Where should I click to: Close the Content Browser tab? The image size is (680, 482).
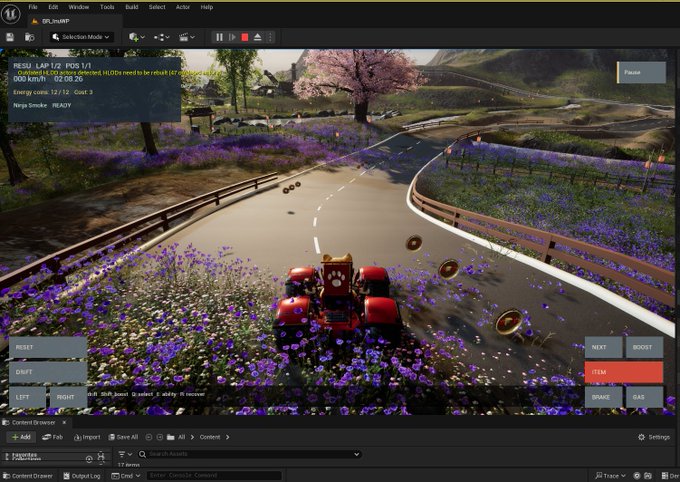[x=64, y=423]
